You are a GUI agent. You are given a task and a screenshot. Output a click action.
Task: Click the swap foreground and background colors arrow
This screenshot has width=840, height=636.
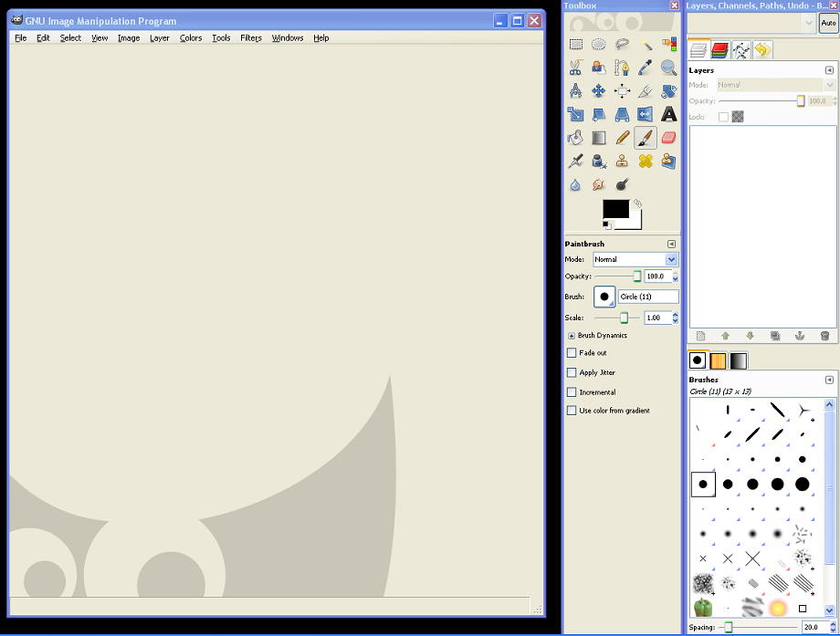point(637,203)
